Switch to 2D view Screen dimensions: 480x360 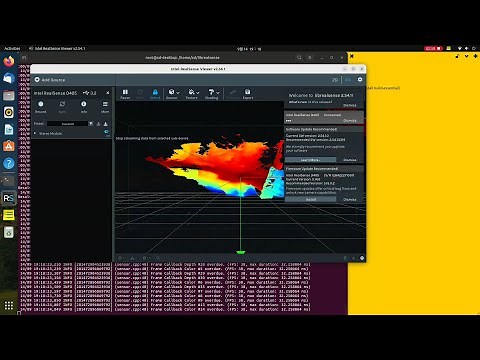click(x=335, y=80)
